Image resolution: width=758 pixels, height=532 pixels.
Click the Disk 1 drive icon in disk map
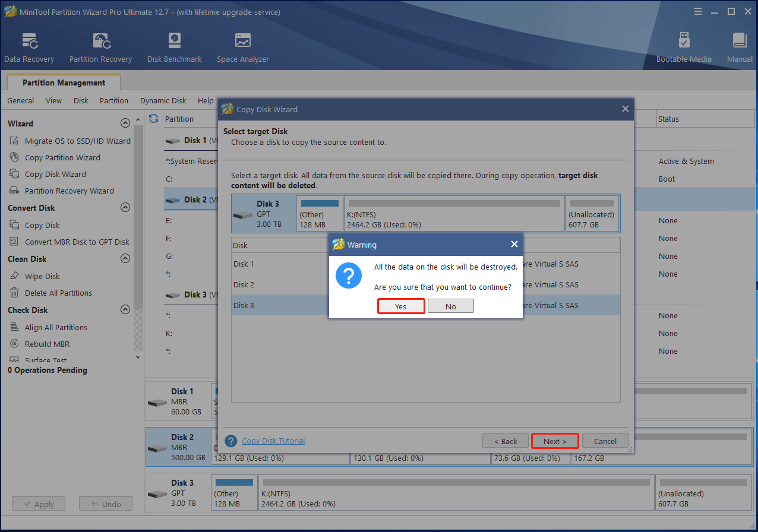[x=157, y=403]
